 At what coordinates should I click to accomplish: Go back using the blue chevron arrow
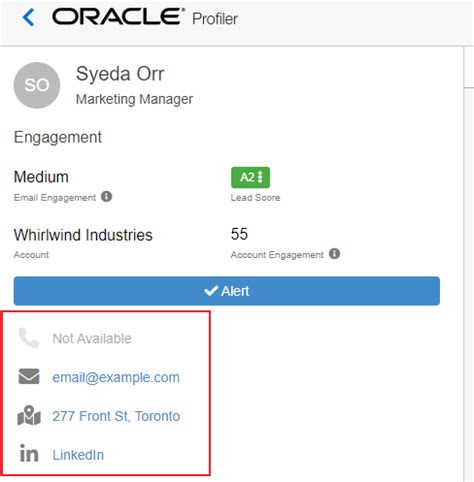point(28,17)
